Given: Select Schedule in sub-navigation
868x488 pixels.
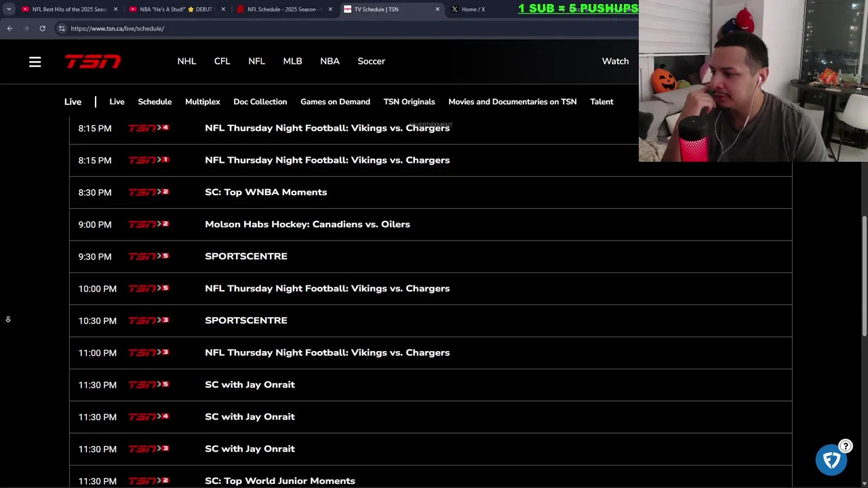Looking at the screenshot, I should coord(155,102).
